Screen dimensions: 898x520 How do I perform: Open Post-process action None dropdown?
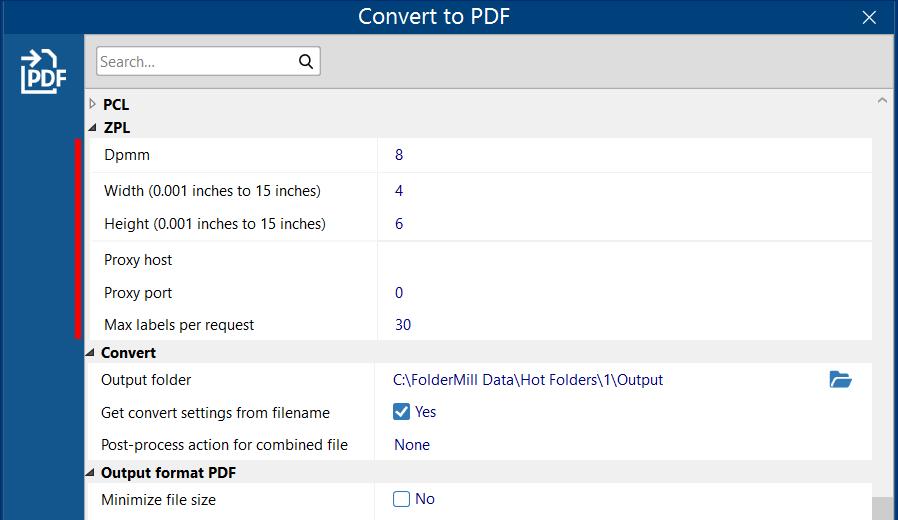pos(412,445)
